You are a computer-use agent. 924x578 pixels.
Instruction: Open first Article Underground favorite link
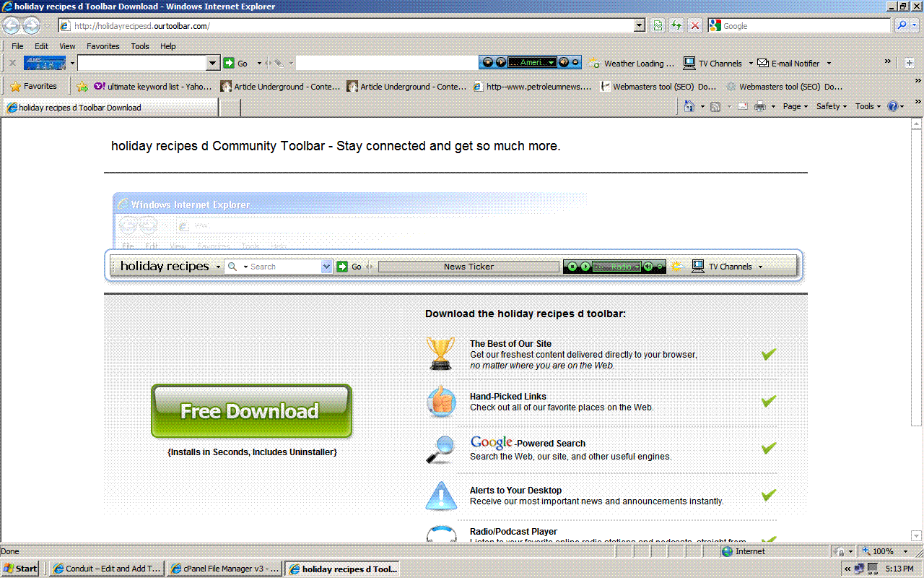280,87
